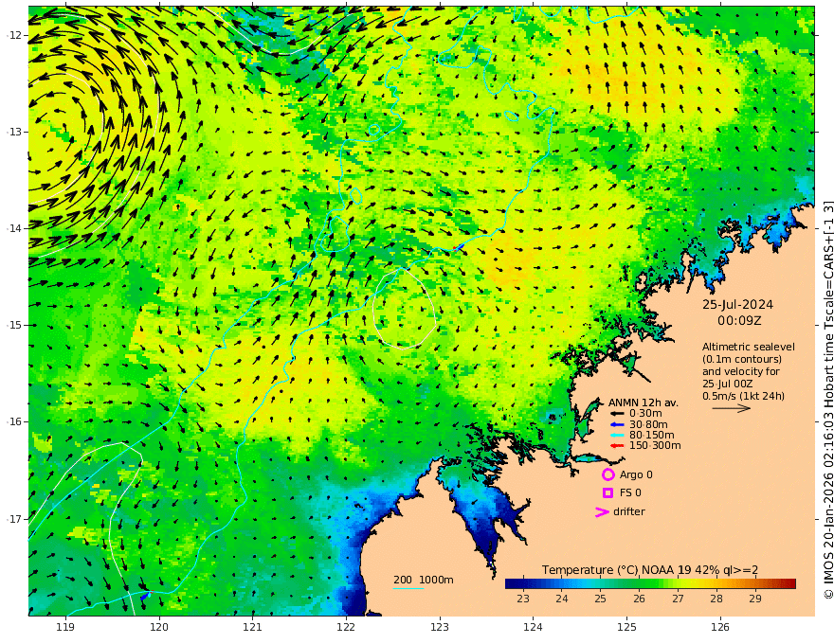Click the cyan 200m depth contour legend line
This screenshot has width=834, height=644.
(408, 588)
